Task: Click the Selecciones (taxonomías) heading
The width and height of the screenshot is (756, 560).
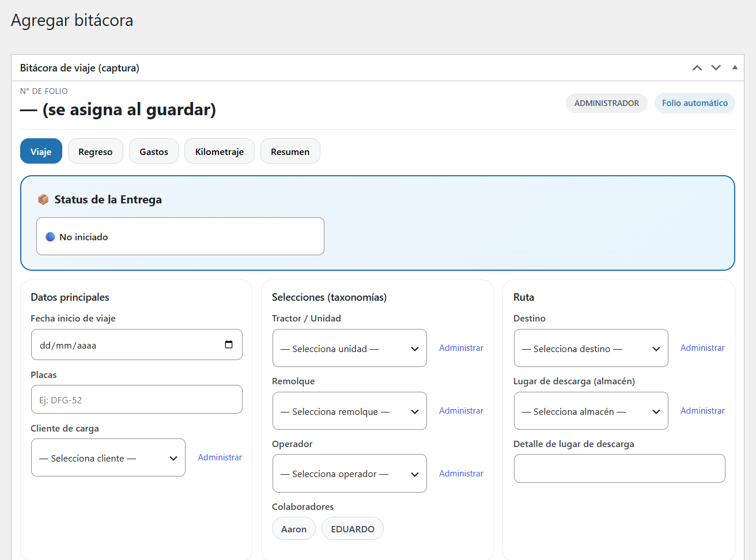Action: [x=329, y=297]
